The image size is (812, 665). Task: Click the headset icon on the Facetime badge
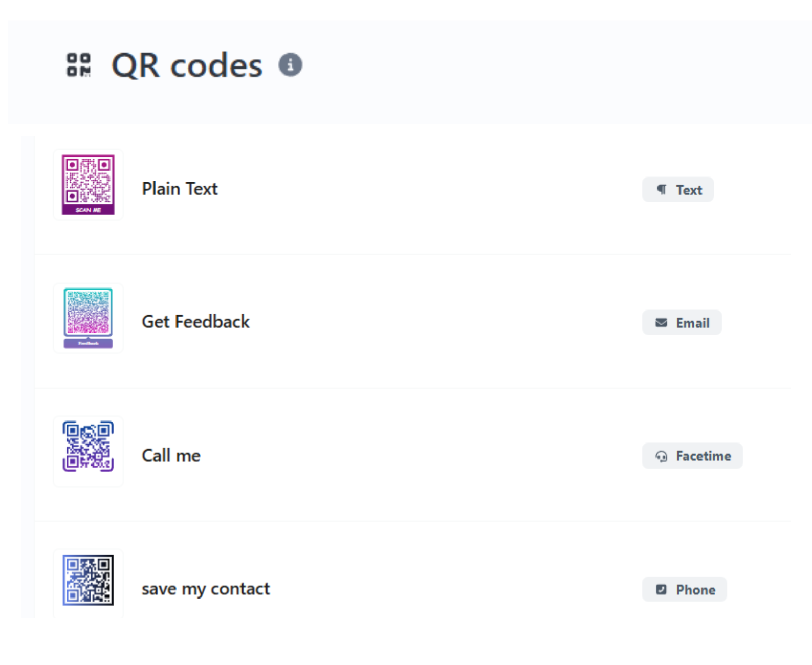661,456
